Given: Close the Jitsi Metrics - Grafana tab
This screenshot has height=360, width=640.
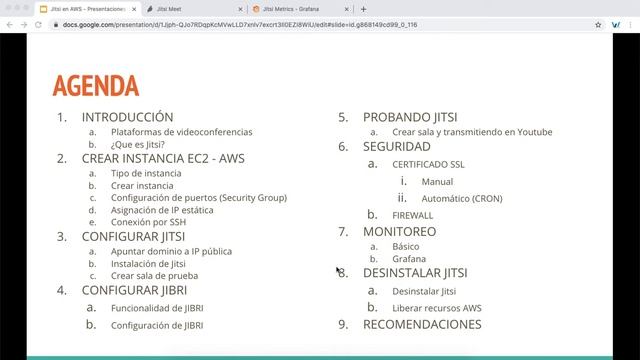Looking at the screenshot, I should 347,9.
